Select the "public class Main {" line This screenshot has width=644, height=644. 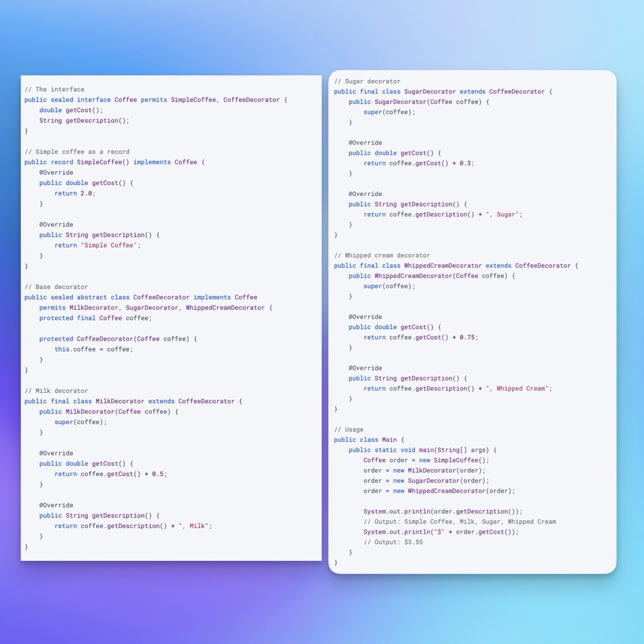tap(369, 440)
